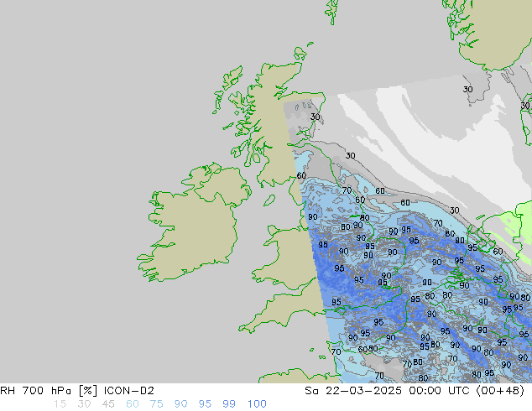This screenshot has height=411, width=532.
Task: Click the legend value 99
Action: pos(229,404)
